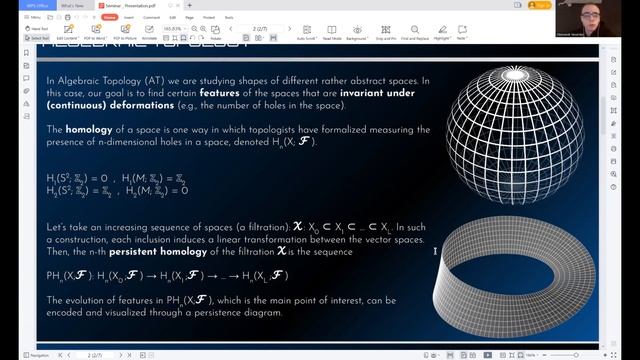Select the Seminar Presentation pdf tab
This screenshot has width=640, height=360.
click(x=130, y=6)
